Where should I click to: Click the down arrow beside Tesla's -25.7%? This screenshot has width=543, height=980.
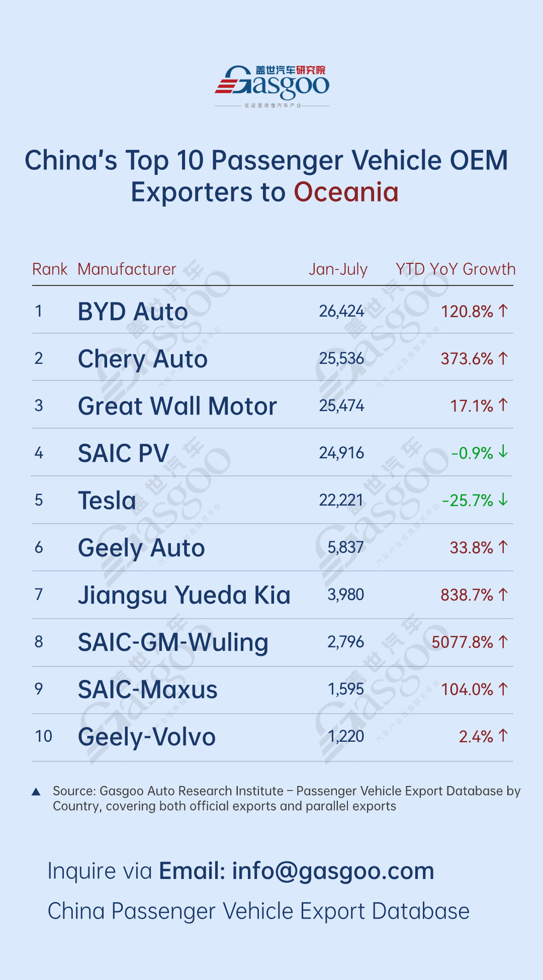point(503,500)
